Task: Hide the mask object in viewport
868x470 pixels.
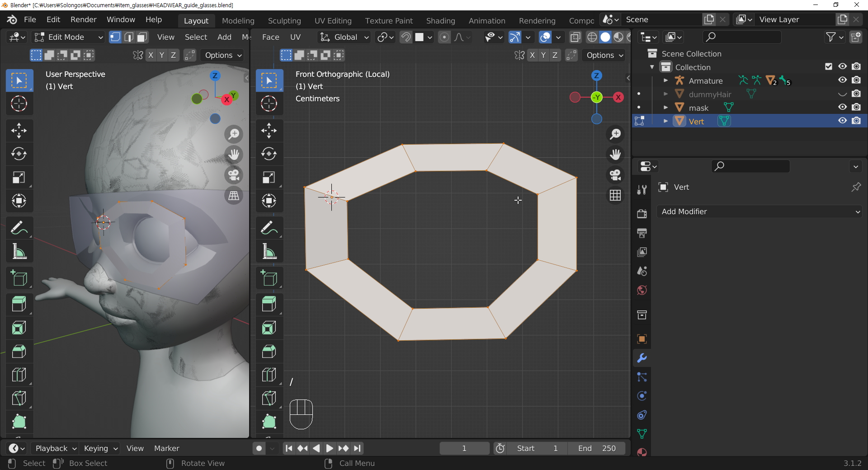Action: pyautogui.click(x=842, y=107)
